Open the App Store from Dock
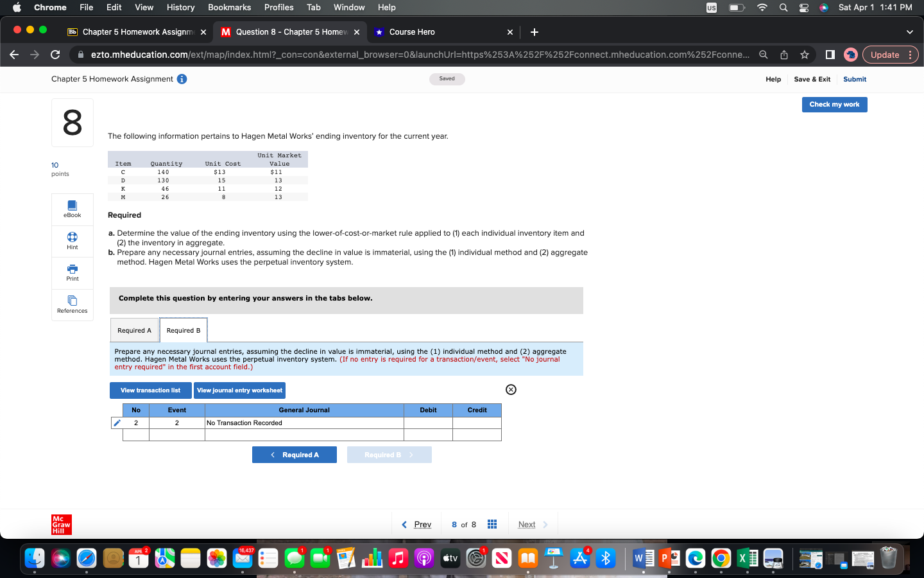 click(580, 558)
